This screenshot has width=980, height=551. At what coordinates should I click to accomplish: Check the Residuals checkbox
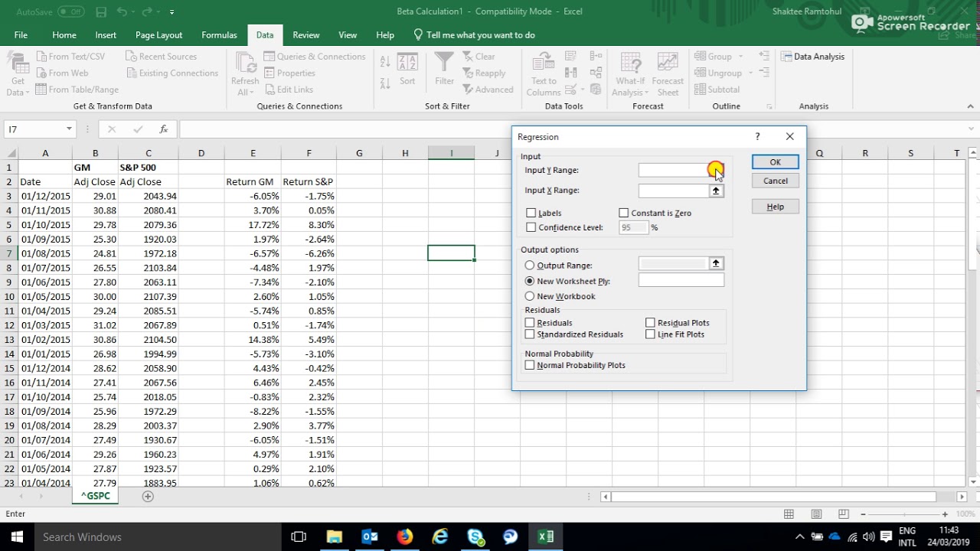(530, 323)
